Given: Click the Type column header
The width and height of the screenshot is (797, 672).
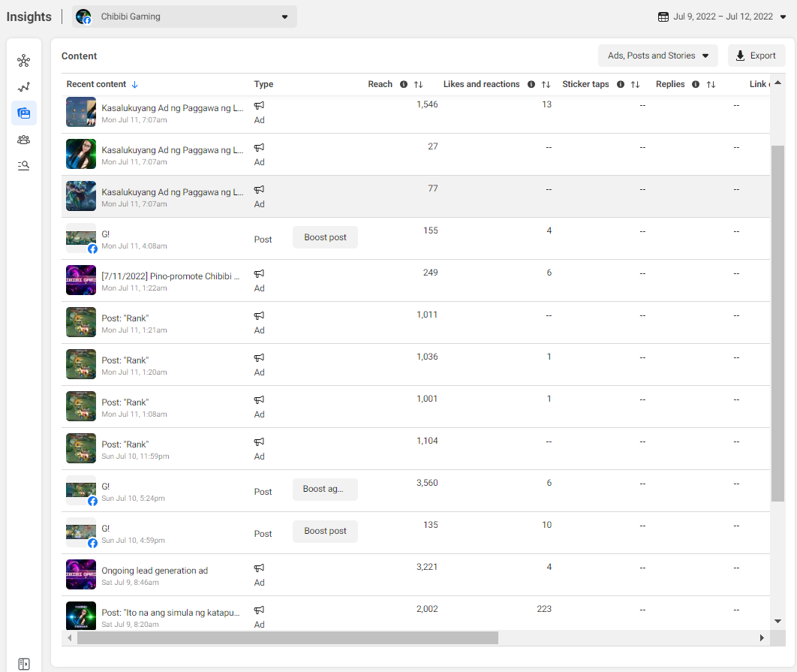Looking at the screenshot, I should [263, 84].
